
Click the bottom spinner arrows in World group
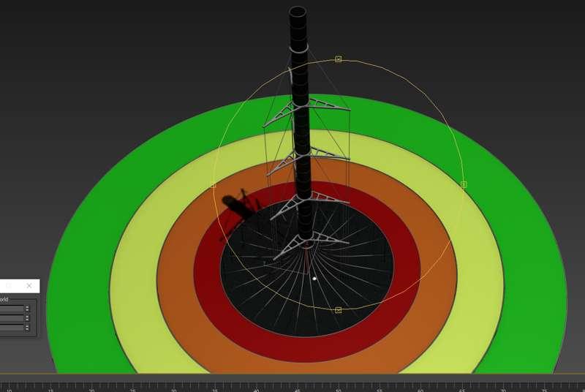click(x=27, y=327)
